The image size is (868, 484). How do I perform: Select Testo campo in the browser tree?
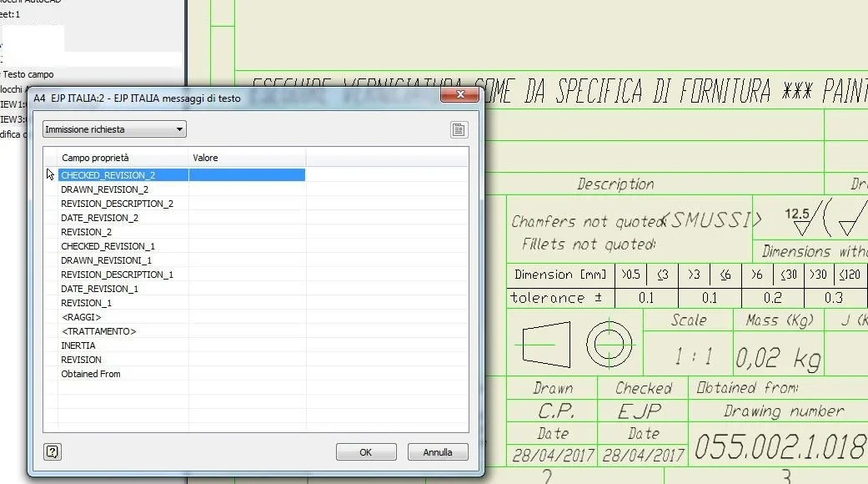click(28, 74)
